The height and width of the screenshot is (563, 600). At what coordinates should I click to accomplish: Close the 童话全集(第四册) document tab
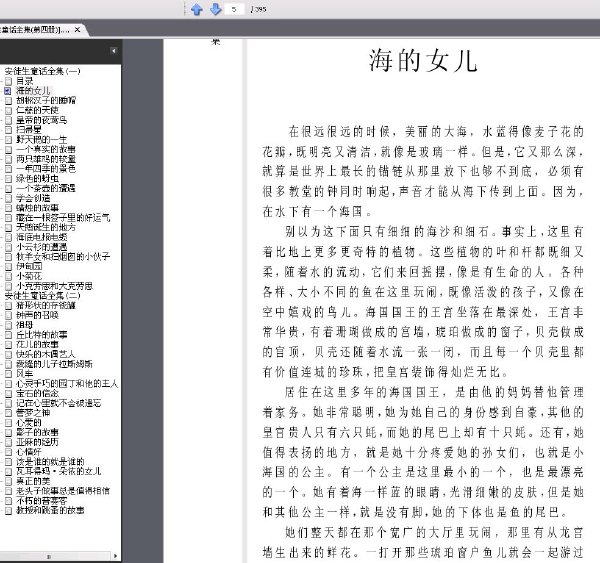tap(77, 29)
